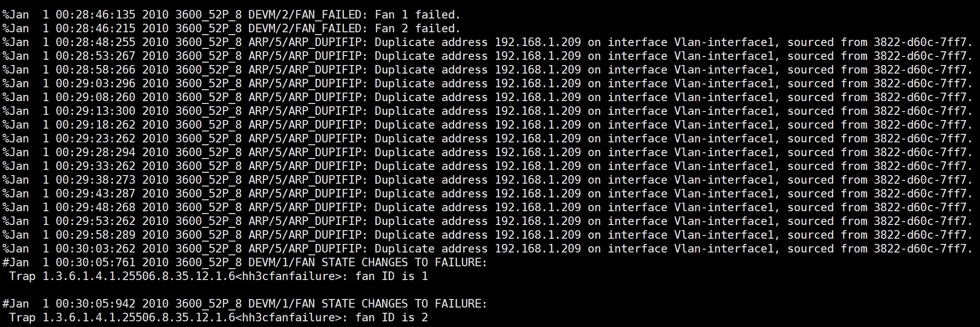Click the 00:29:08:260 ARP_DUPIFIP entry
The image size is (980, 327).
tap(307, 97)
